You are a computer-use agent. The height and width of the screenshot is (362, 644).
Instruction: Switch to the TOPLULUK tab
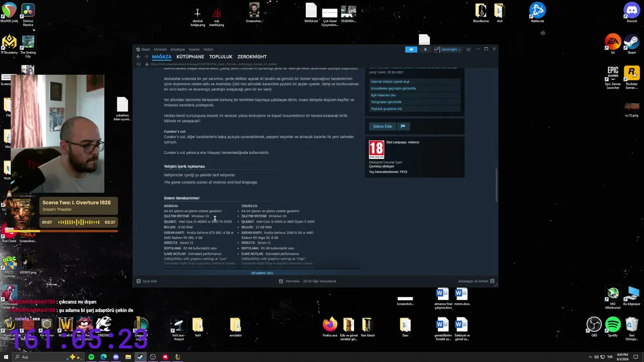[x=221, y=57]
